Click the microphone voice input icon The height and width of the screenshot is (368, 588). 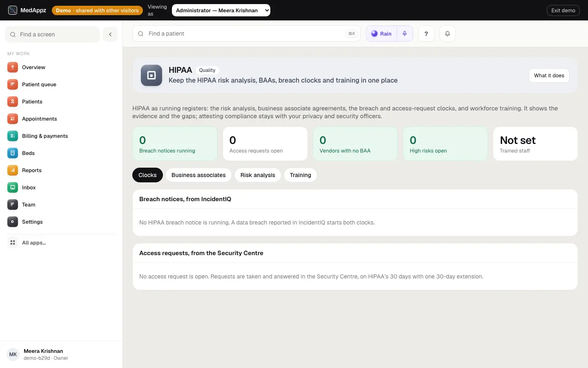tap(405, 34)
